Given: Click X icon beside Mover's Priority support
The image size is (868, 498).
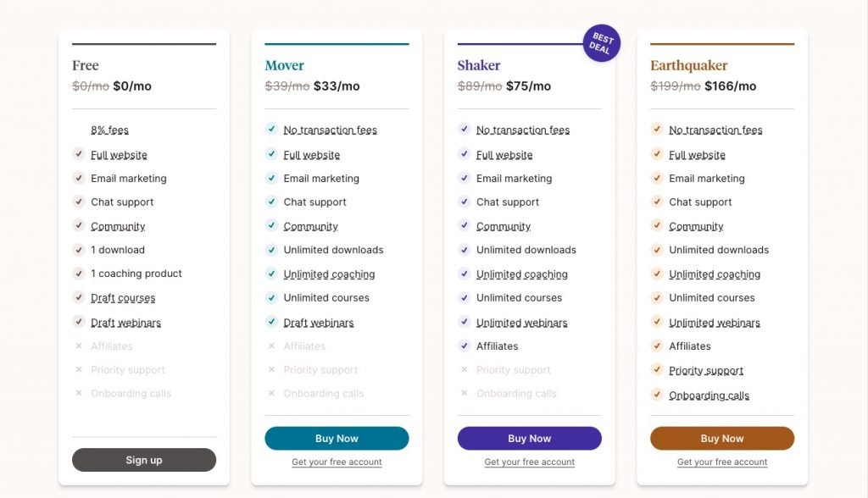Looking at the screenshot, I should 271,369.
